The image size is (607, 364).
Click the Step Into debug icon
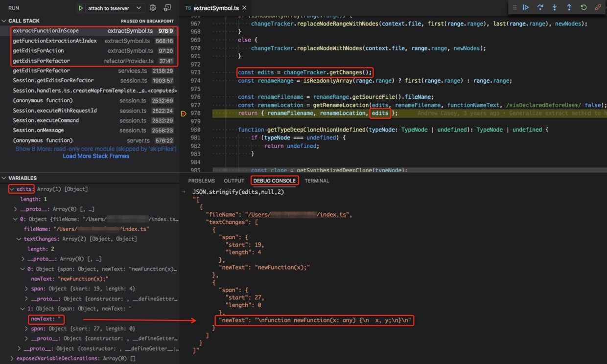click(555, 7)
